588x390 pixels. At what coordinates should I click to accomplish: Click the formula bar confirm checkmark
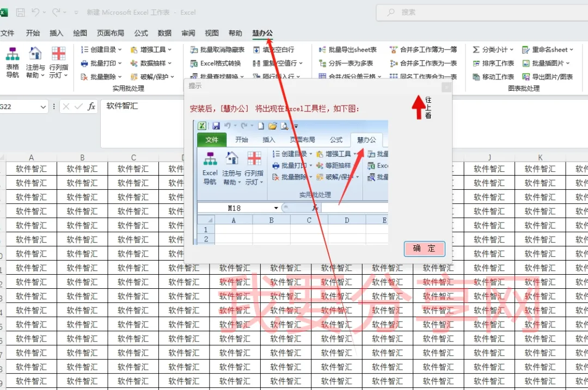point(78,107)
